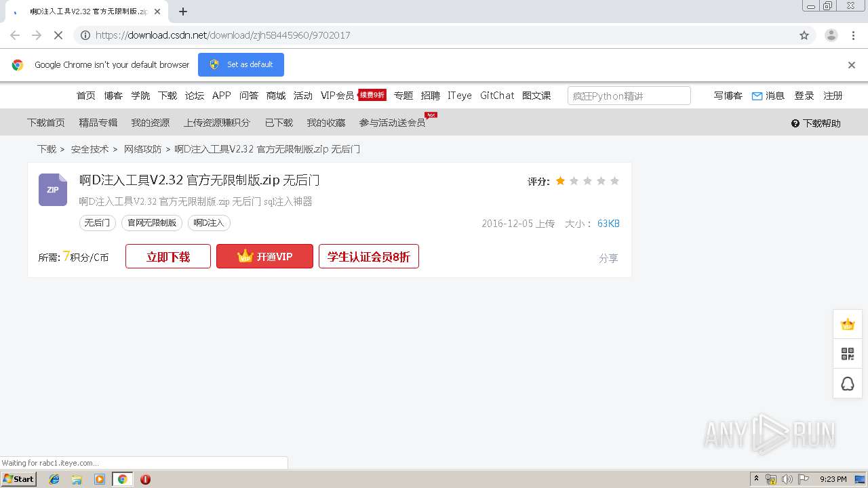Open 参与活动送会员 tab
This screenshot has height=488, width=868.
(x=393, y=123)
